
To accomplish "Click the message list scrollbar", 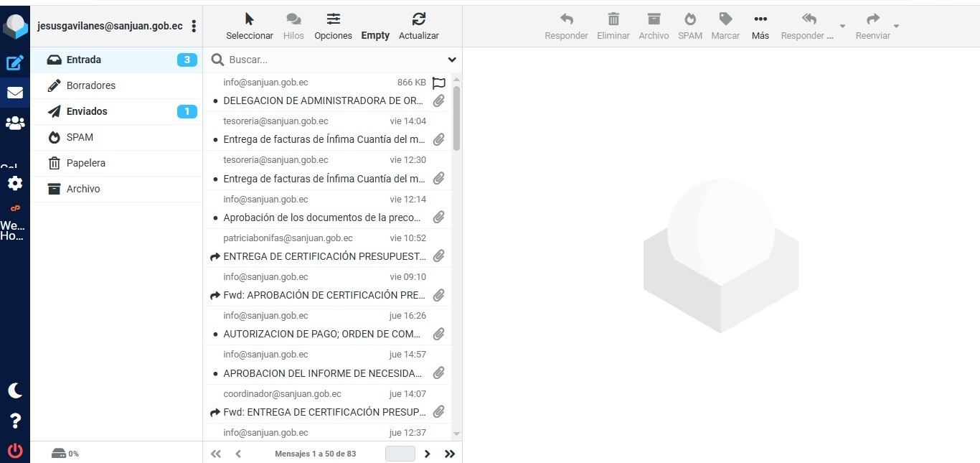I will click(457, 118).
